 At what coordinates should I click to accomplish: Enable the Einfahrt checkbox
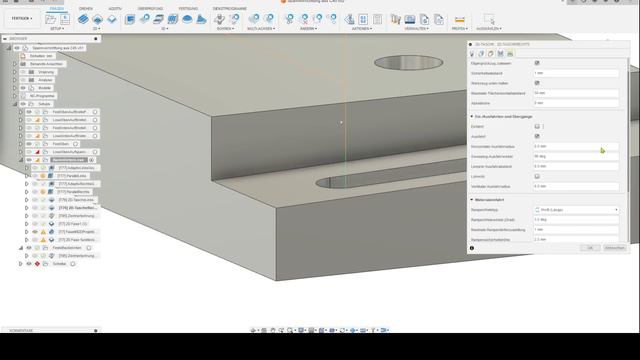click(537, 127)
